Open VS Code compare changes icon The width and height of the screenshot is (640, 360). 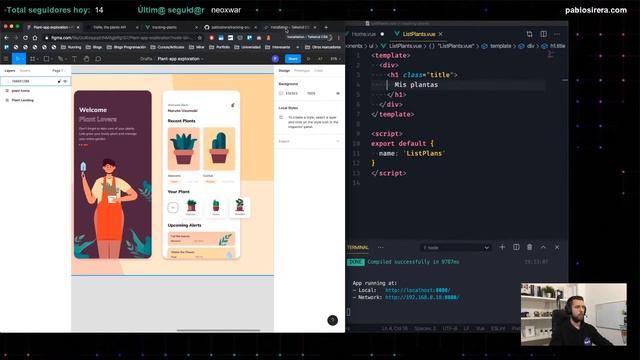529,34
